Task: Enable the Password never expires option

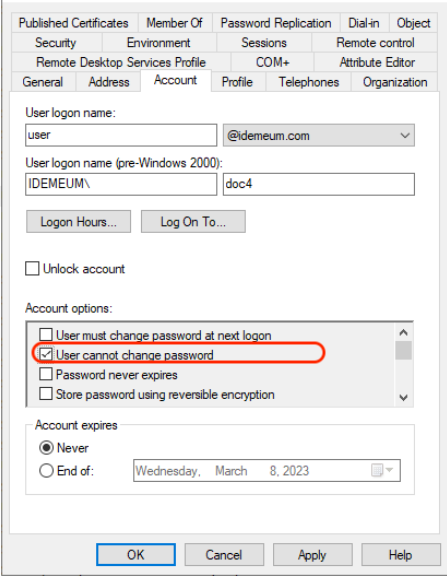Action: (46, 374)
